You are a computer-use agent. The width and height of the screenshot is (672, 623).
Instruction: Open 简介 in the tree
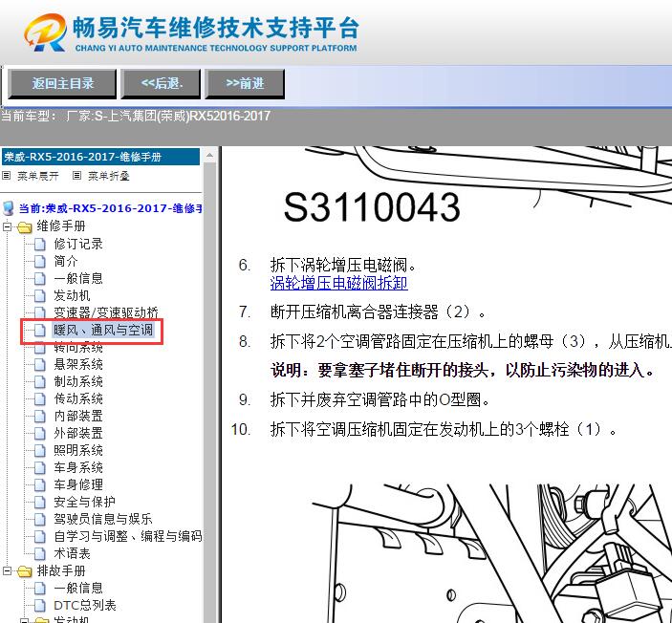pos(66,262)
